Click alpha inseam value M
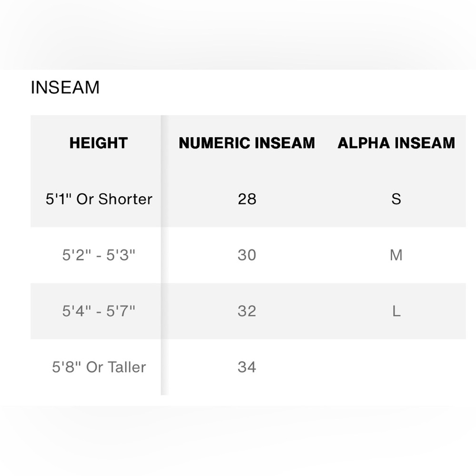The image size is (476, 476). [x=396, y=255]
